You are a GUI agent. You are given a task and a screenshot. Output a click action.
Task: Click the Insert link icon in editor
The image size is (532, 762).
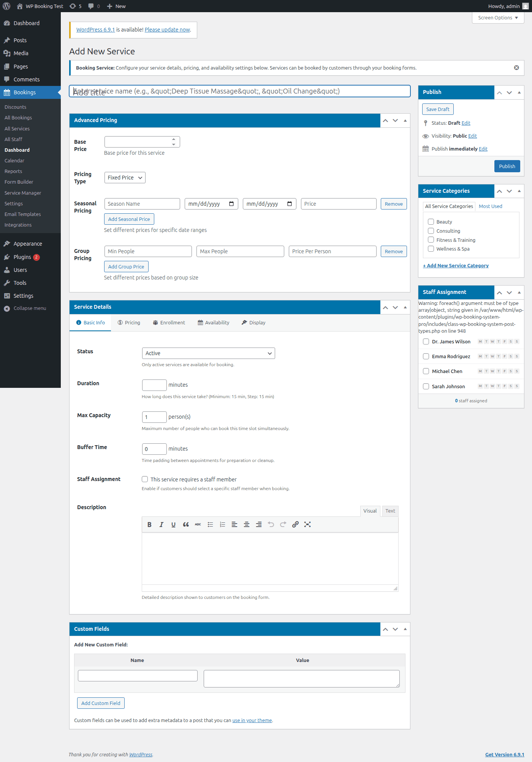(295, 524)
